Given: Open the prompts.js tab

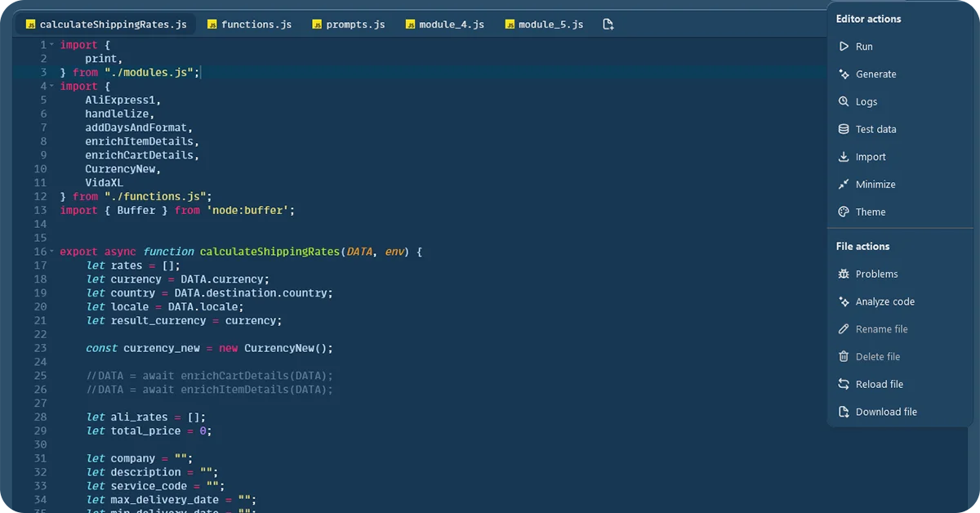Looking at the screenshot, I should click(x=349, y=25).
